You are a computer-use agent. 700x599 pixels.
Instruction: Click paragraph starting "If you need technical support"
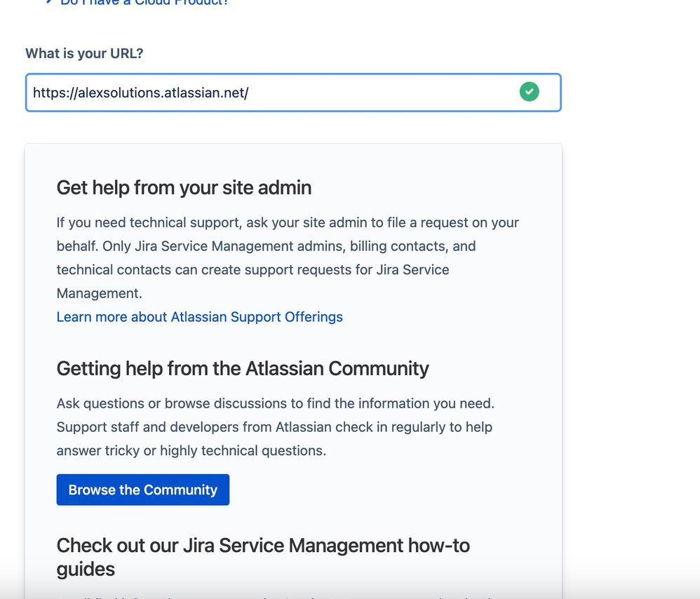(288, 258)
